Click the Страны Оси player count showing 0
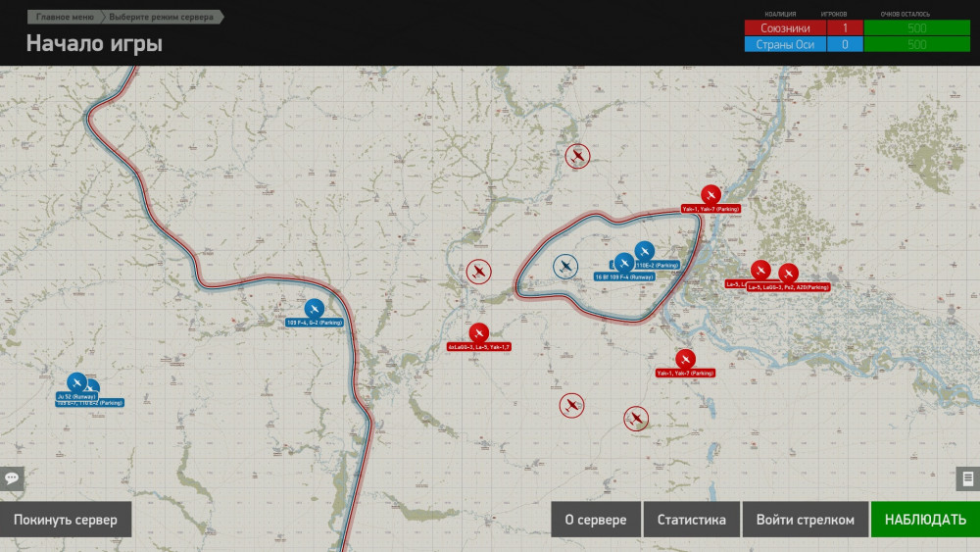This screenshot has height=552, width=980. pyautogui.click(x=845, y=44)
